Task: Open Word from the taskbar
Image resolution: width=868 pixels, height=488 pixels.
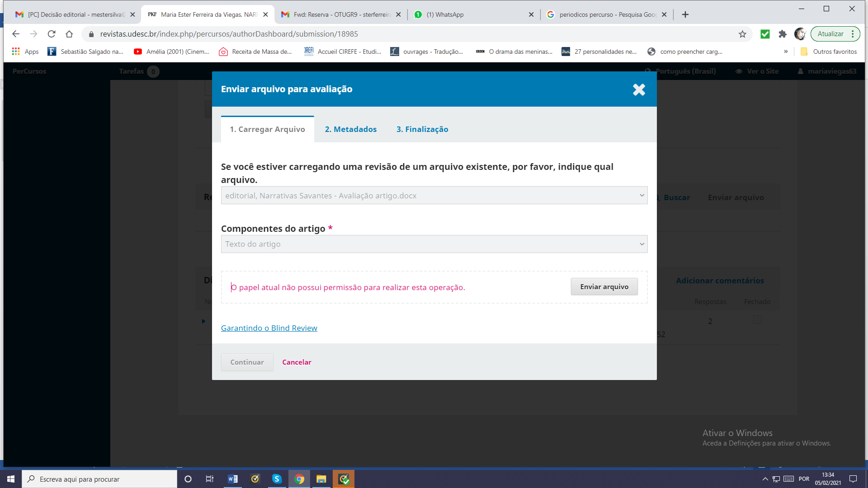Action: (x=233, y=479)
